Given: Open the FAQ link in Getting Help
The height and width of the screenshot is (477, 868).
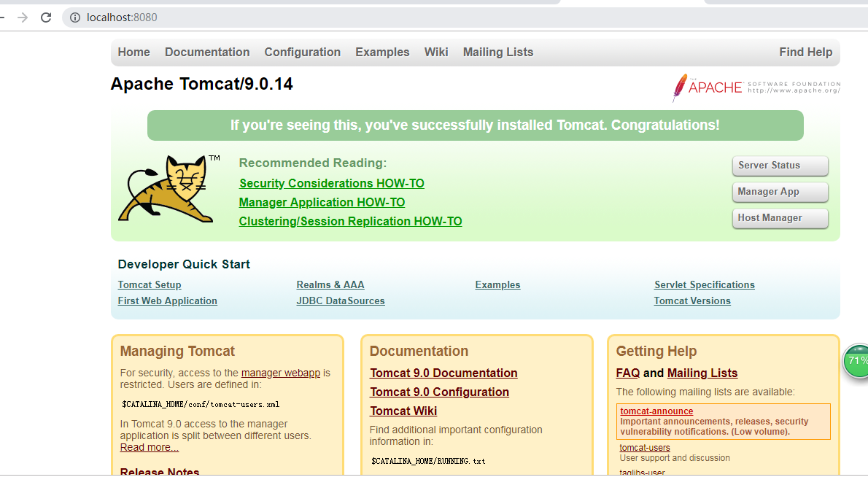Looking at the screenshot, I should (x=628, y=373).
